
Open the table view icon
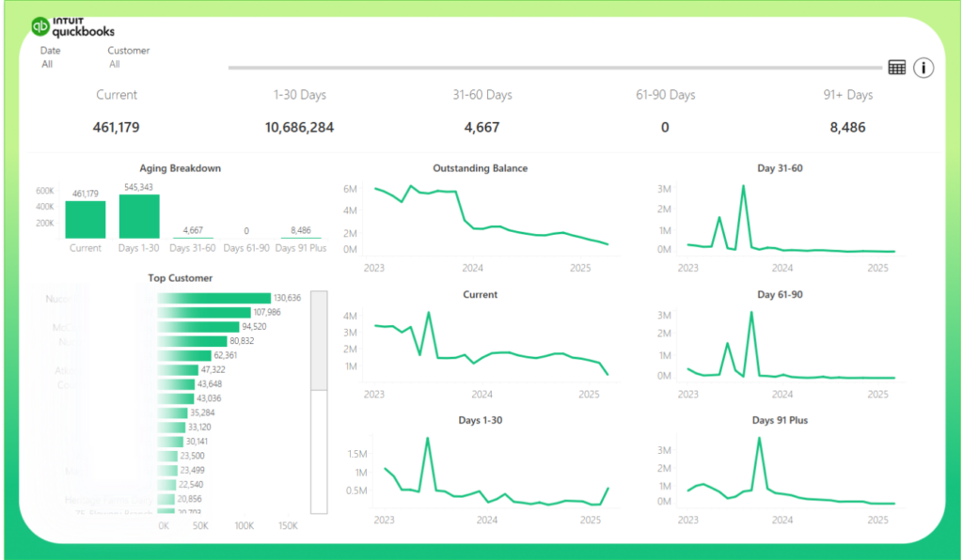pyautogui.click(x=896, y=68)
